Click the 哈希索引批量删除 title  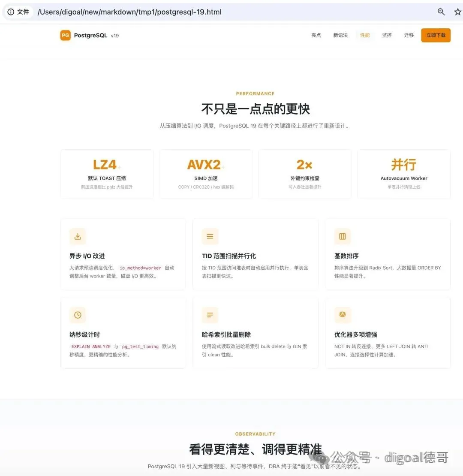point(226,334)
